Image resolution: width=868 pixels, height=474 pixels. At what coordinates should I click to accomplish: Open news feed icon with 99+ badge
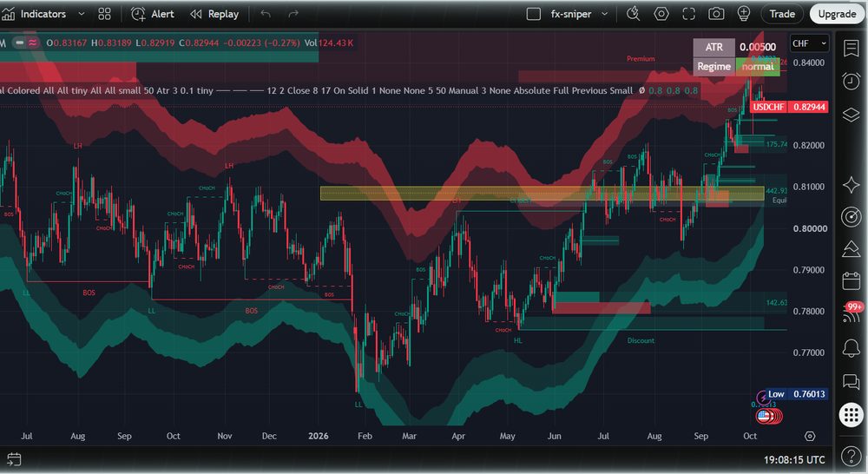coord(852,313)
